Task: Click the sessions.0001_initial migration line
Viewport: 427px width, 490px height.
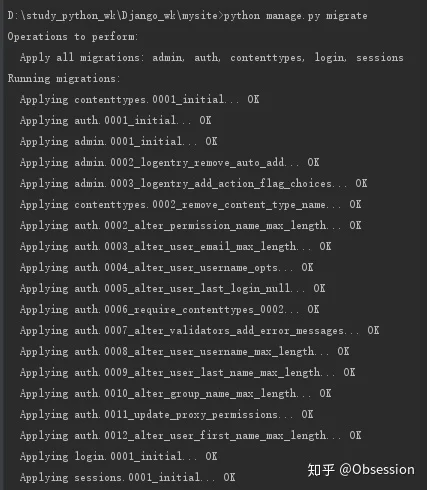Action: [127, 477]
